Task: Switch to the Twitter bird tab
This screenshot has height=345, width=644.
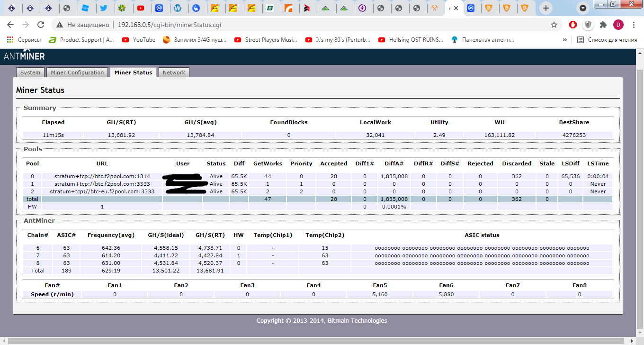Action: [104, 8]
